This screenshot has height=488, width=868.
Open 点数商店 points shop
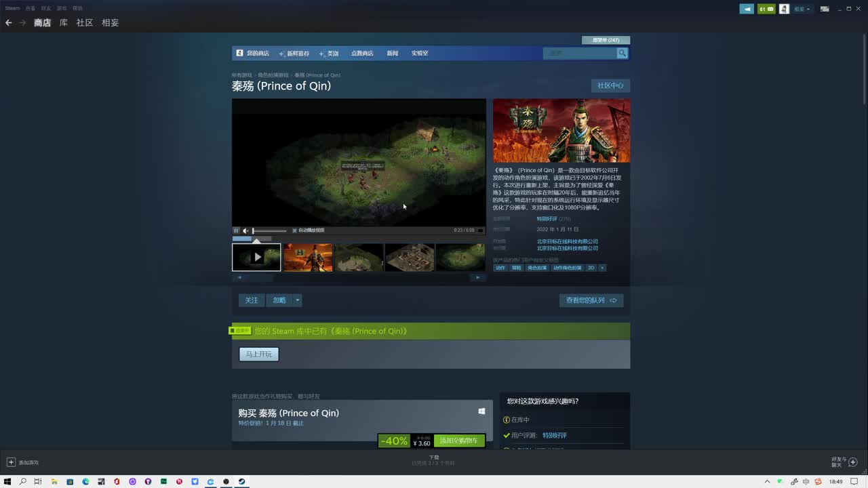(x=362, y=53)
